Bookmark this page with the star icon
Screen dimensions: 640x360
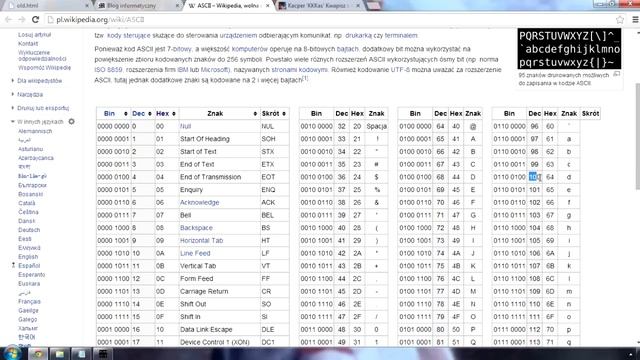(620, 19)
